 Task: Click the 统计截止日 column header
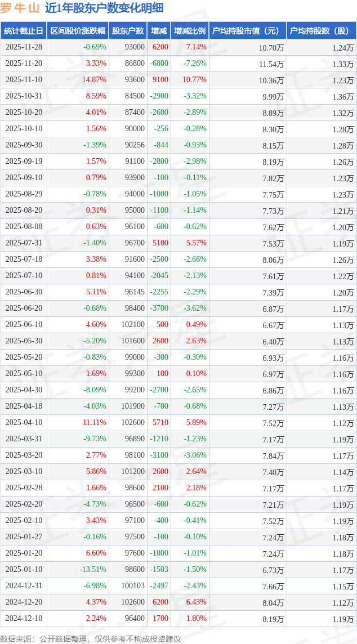click(x=24, y=31)
